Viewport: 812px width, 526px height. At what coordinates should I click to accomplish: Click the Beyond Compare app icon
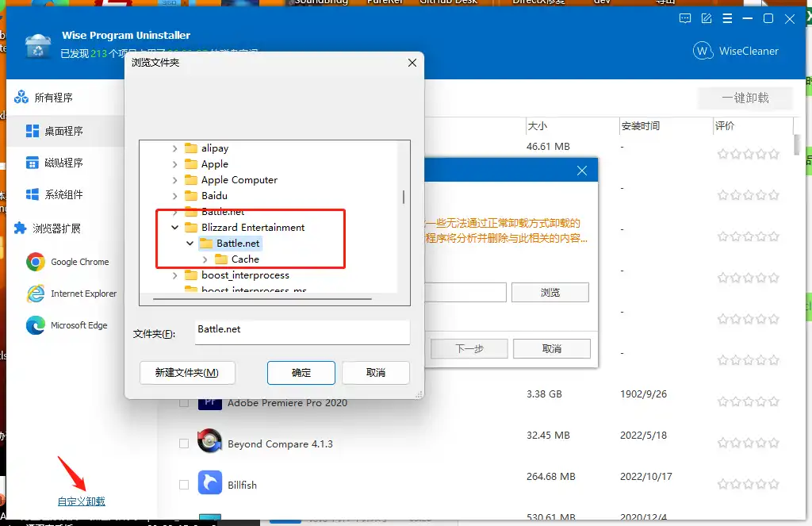(209, 441)
